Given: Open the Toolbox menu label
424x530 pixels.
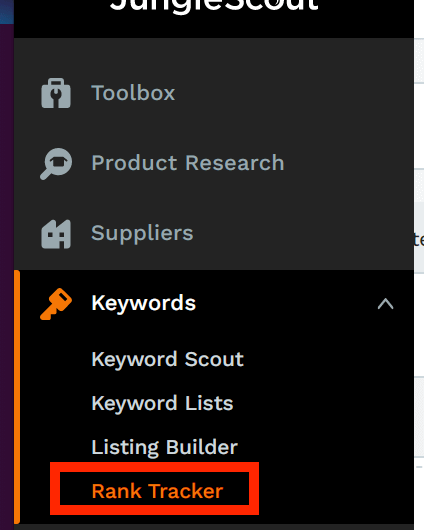Looking at the screenshot, I should coord(133,93).
